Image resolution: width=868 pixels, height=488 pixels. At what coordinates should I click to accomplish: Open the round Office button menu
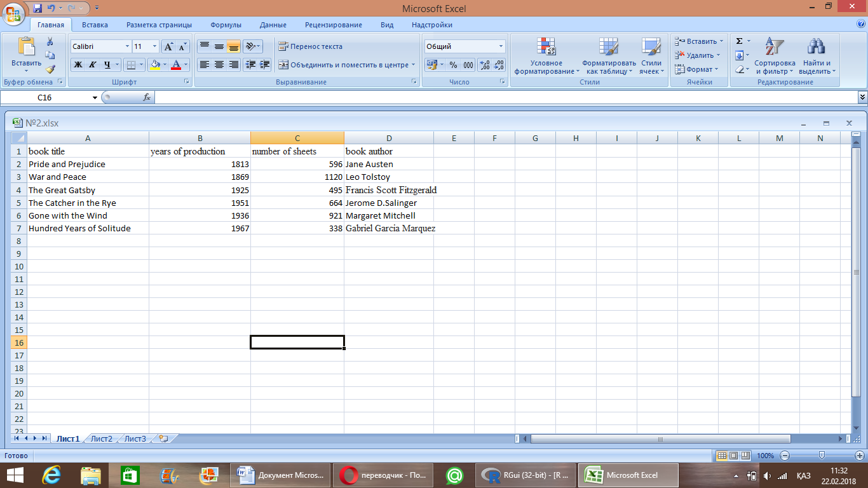point(14,13)
